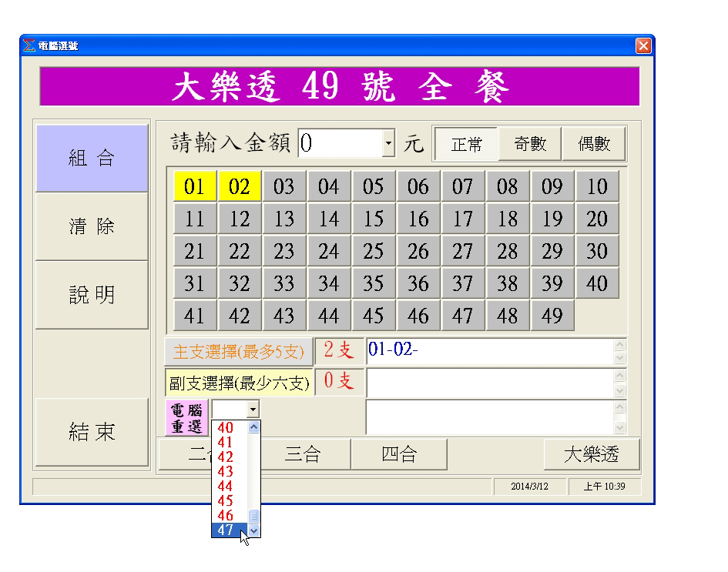Click the 大樂透 button
728x572 pixels.
click(592, 454)
